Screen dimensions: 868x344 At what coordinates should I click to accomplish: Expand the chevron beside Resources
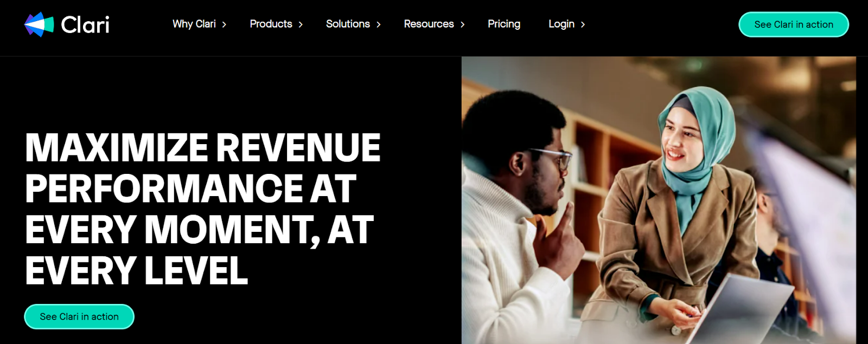462,24
